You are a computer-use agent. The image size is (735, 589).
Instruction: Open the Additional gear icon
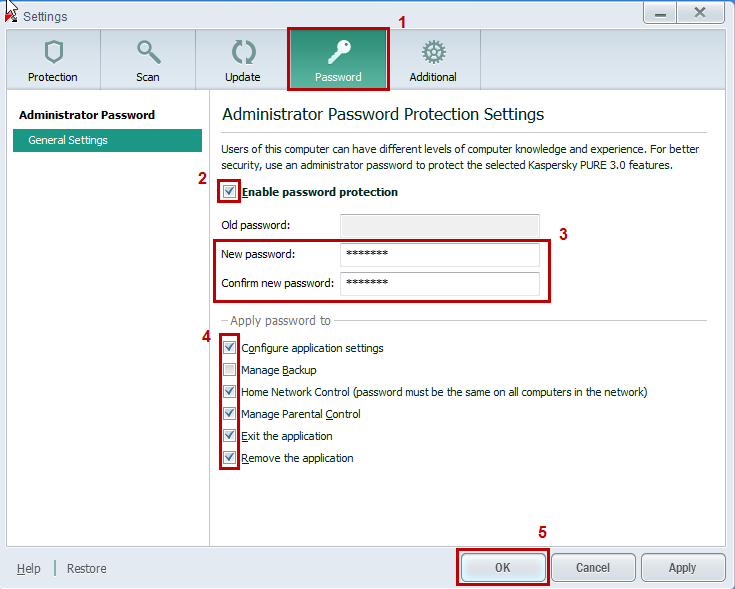(434, 52)
